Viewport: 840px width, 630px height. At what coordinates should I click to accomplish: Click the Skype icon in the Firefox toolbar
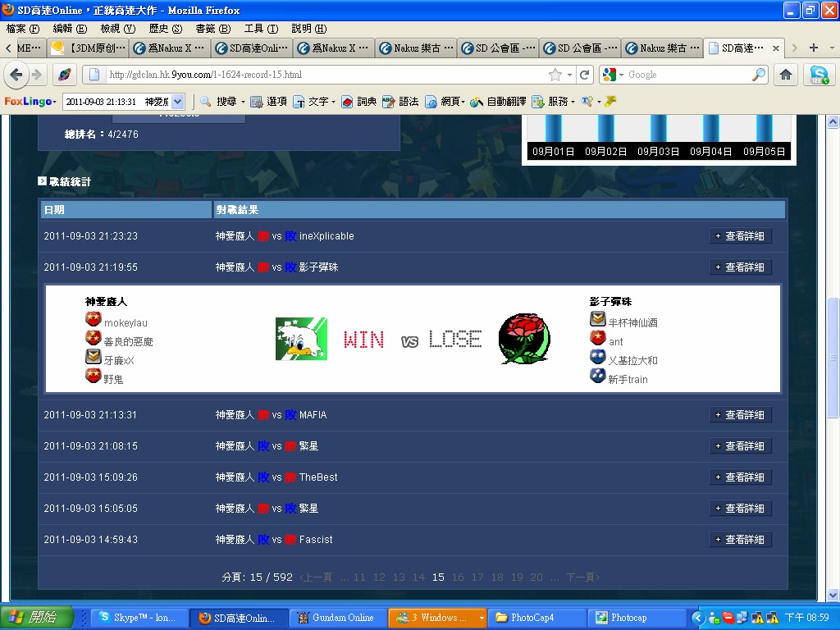click(819, 75)
